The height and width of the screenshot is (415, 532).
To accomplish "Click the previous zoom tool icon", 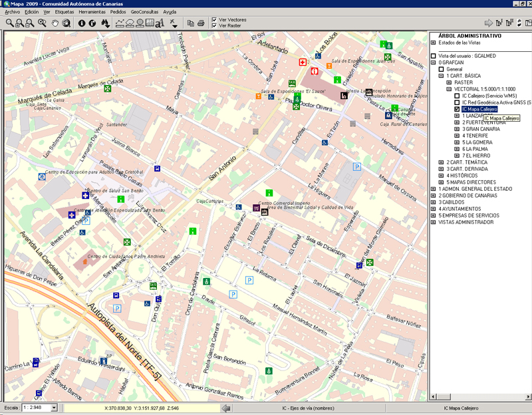I will click(x=42, y=23).
